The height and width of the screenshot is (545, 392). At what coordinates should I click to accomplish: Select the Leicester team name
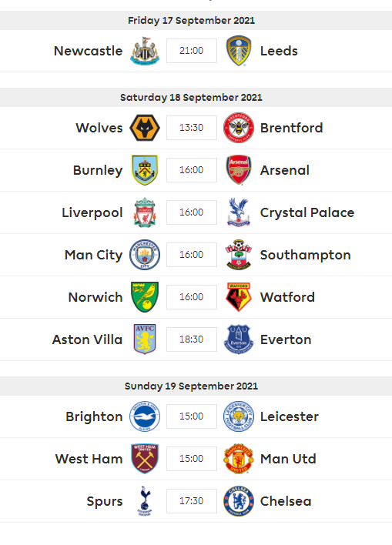coord(290,416)
